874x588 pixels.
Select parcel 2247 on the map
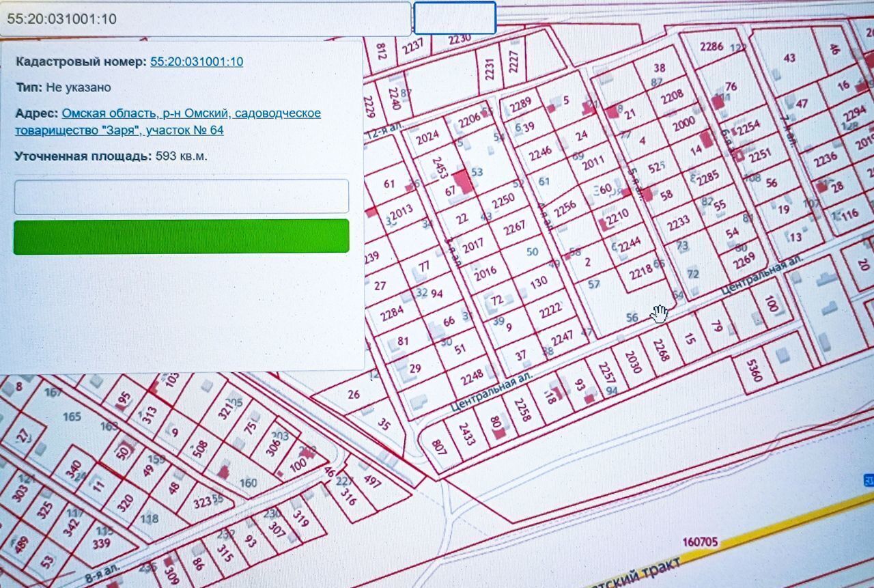(x=562, y=337)
